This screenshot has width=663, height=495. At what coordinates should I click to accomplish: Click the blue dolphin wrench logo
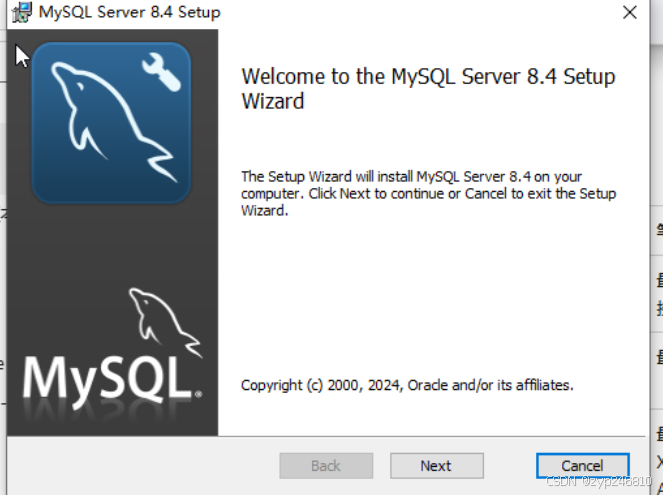[x=111, y=123]
